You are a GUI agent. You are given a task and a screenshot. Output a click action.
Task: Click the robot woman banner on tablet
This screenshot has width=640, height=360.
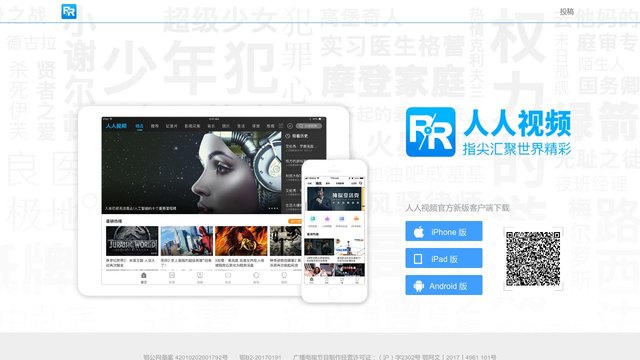(191, 172)
